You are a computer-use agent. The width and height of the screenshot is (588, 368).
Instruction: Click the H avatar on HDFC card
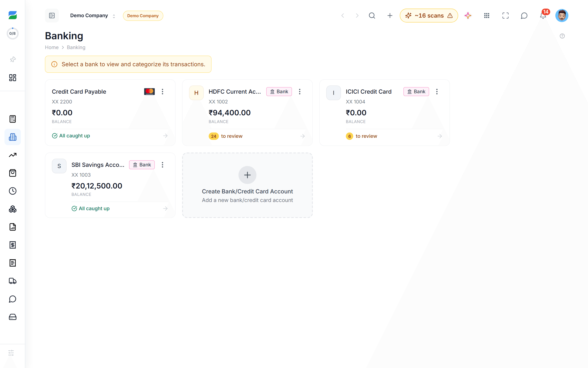point(196,93)
